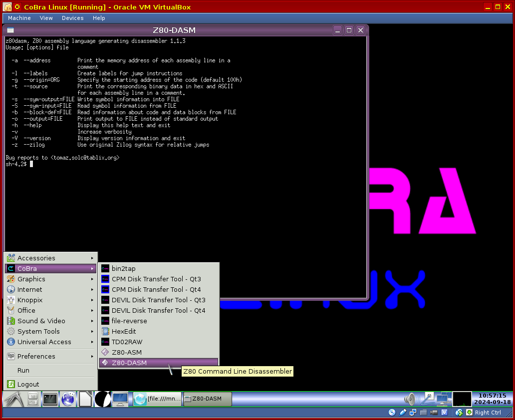Open VirtualBox Devices menu
Image resolution: width=515 pixels, height=420 pixels.
[x=72, y=18]
